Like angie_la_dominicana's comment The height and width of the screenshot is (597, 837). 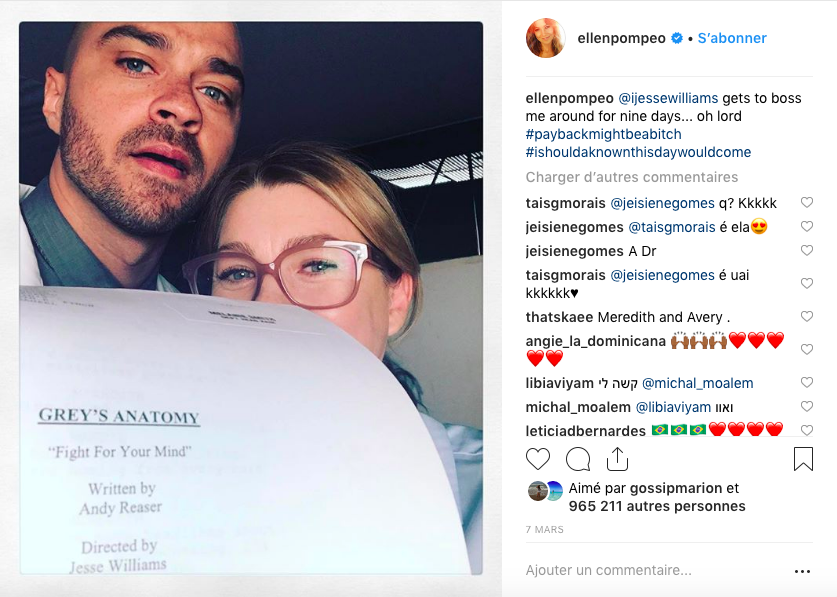pyautogui.click(x=807, y=349)
